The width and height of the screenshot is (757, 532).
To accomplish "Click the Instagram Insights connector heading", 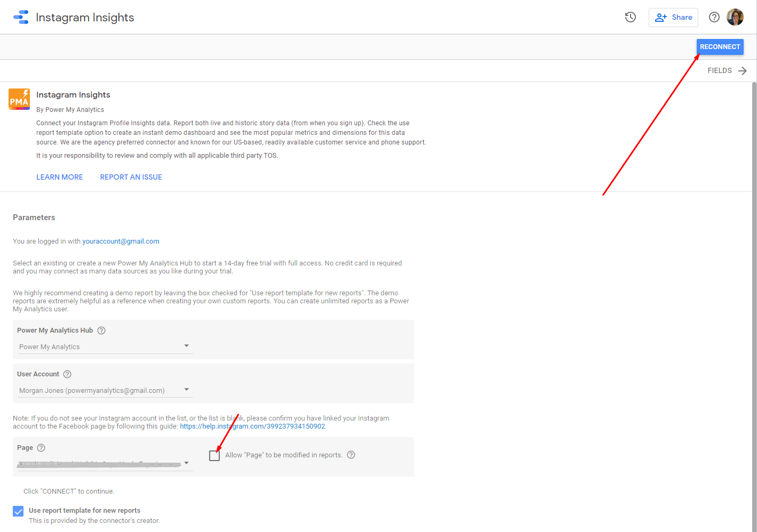I will click(73, 95).
